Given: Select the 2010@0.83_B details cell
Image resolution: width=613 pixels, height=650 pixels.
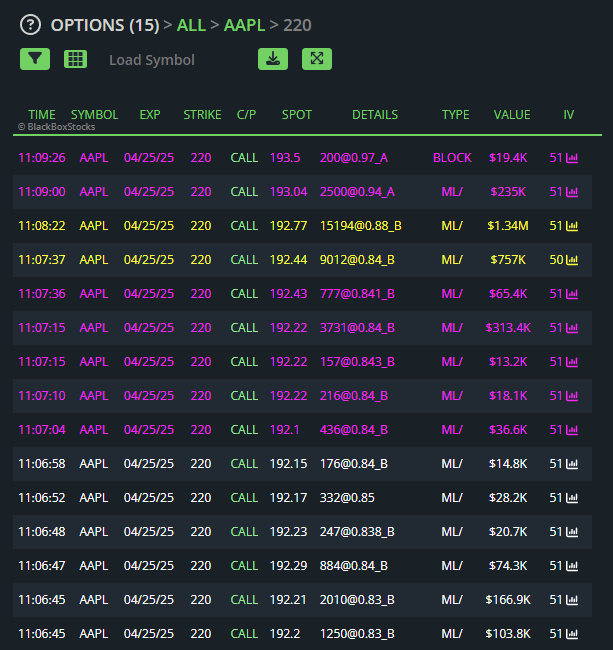Looking at the screenshot, I should coord(357,600).
